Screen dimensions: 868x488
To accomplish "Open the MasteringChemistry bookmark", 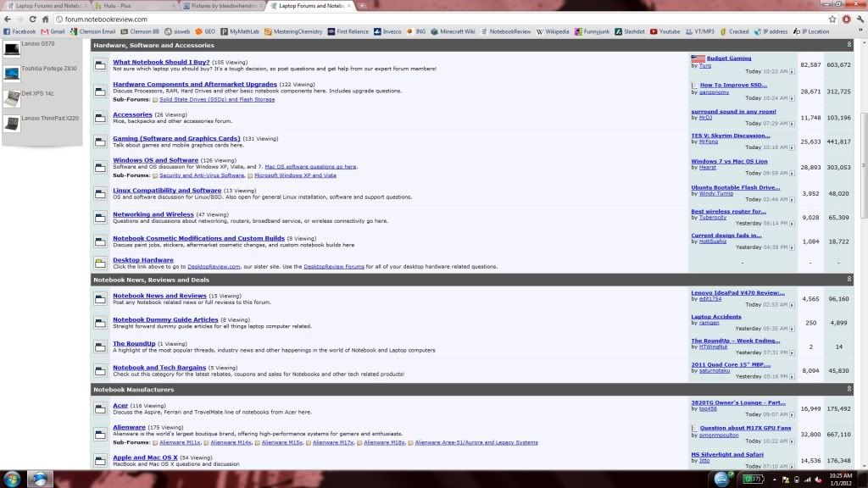I will click(x=293, y=31).
